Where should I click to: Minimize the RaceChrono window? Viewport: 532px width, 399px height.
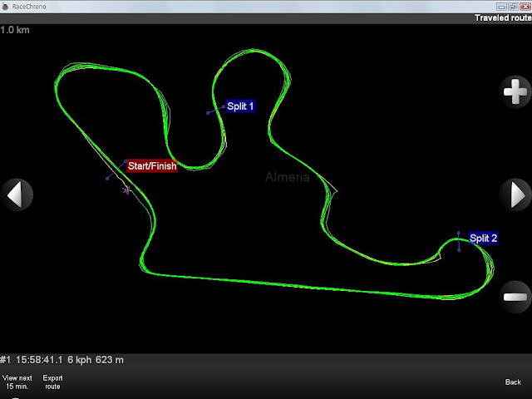[x=501, y=7]
